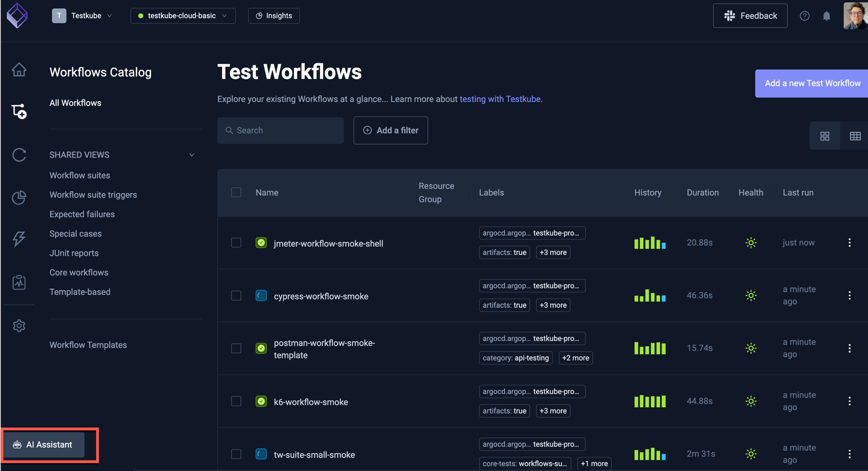
Task: Toggle the select-all checkbox in table header
Action: (x=236, y=193)
